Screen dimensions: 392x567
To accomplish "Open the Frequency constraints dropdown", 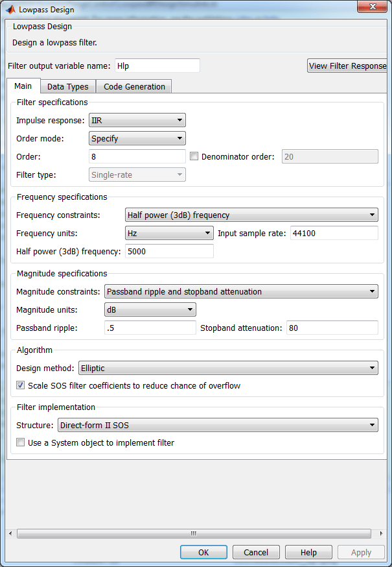I will pyautogui.click(x=251, y=215).
